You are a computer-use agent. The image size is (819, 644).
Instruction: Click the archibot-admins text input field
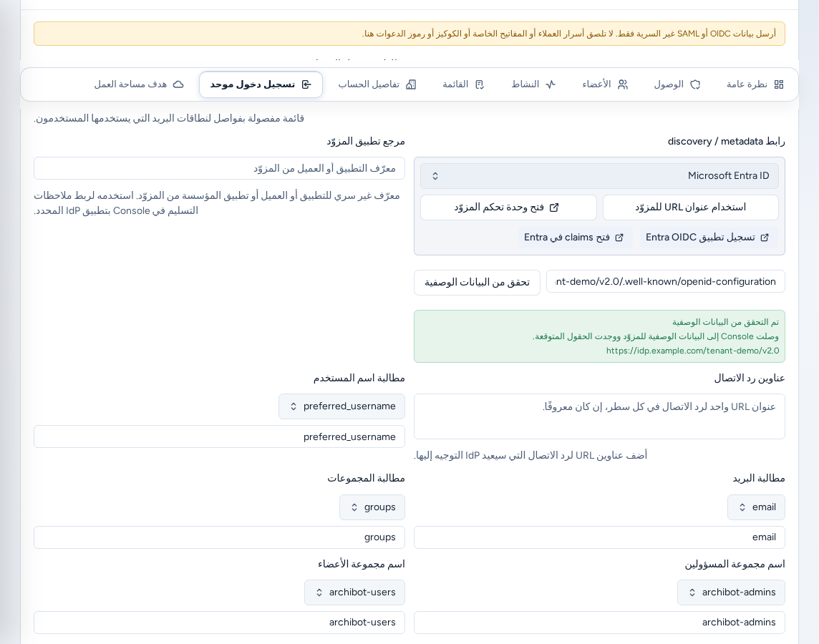coord(599,623)
